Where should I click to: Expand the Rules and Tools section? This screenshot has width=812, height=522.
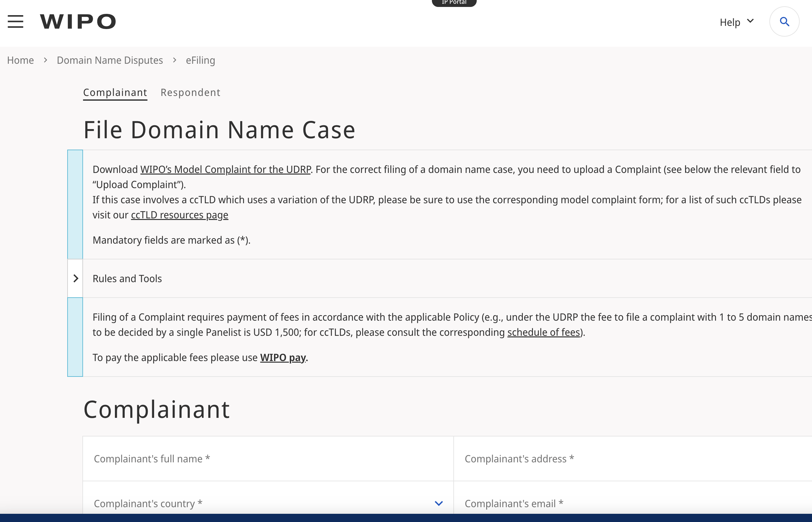(x=75, y=279)
